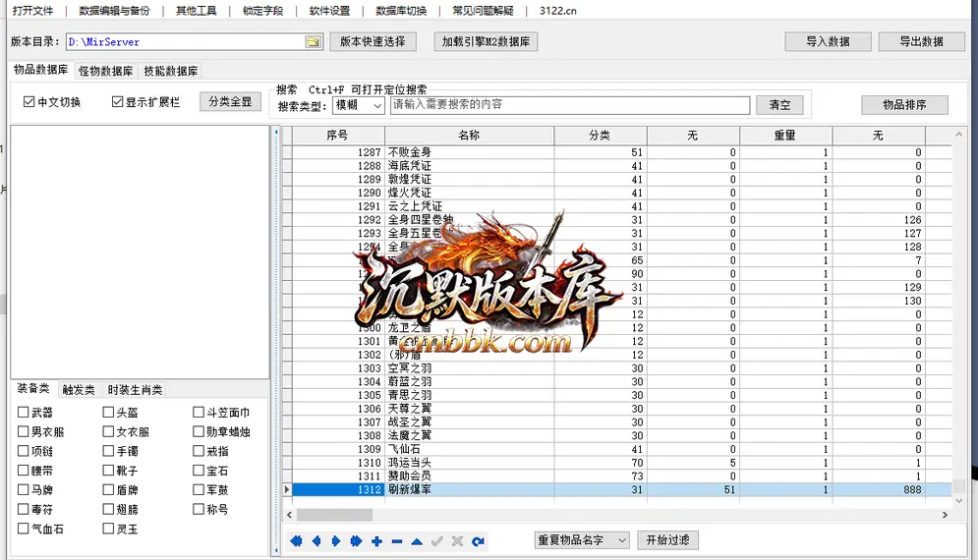Click row indicator arrow of row 1312
Screen dimensions: 978x560
(287, 489)
